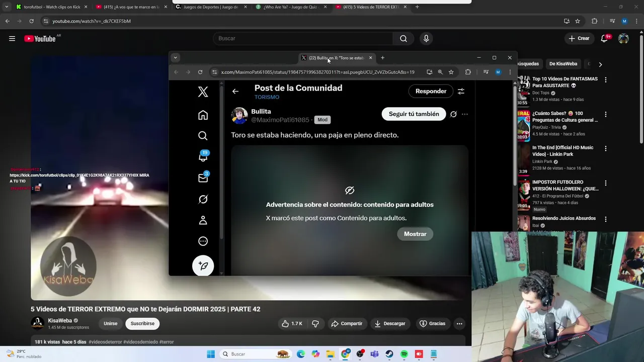Click Mostrar to reveal adult content
The width and height of the screenshot is (644, 362).
415,234
